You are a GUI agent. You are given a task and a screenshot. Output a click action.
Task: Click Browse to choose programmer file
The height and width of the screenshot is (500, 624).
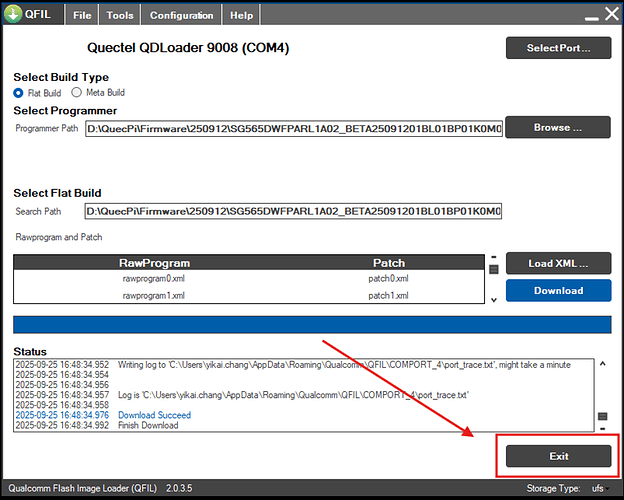[558, 127]
